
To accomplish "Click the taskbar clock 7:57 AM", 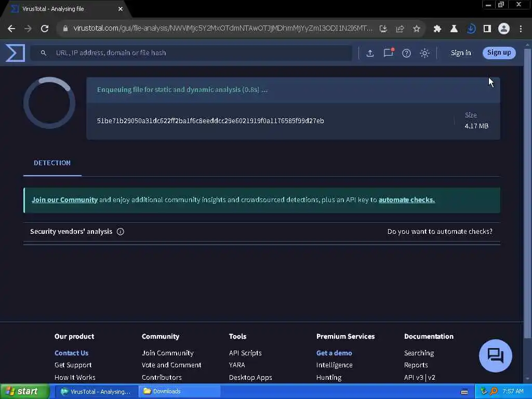I will 513,392.
